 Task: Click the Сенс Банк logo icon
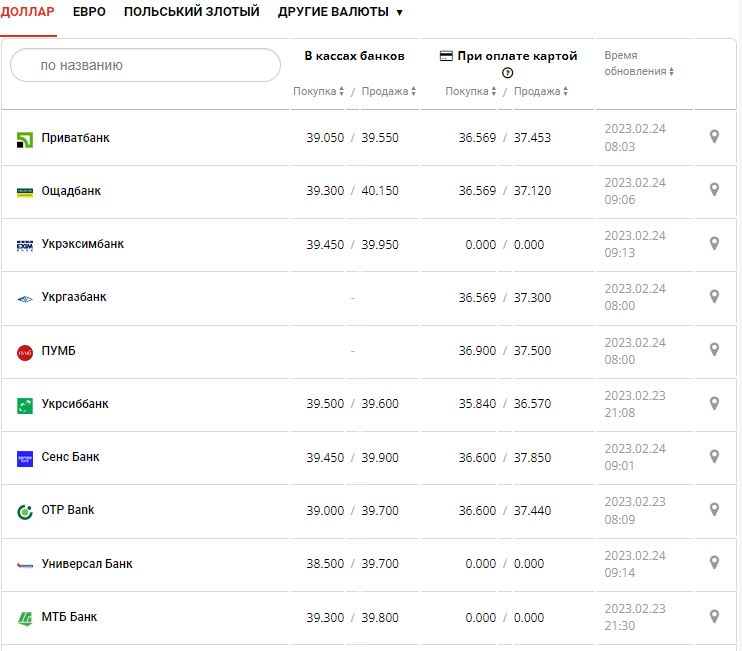pyautogui.click(x=25, y=458)
